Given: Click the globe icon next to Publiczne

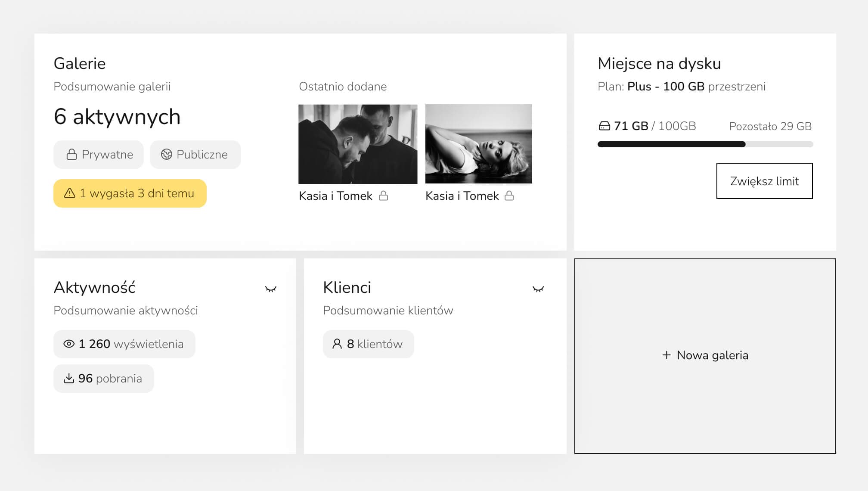Looking at the screenshot, I should (166, 154).
